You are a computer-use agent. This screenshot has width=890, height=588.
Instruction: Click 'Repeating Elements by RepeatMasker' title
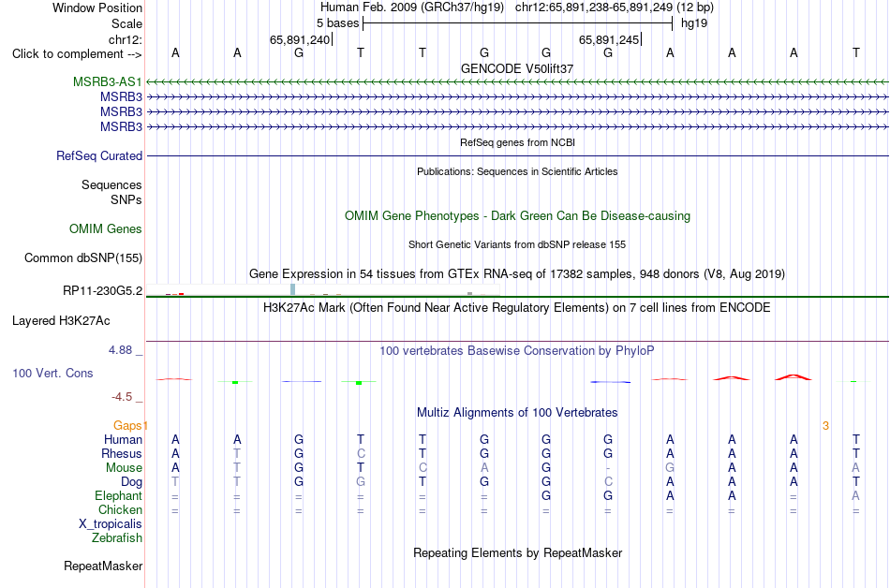(518, 552)
